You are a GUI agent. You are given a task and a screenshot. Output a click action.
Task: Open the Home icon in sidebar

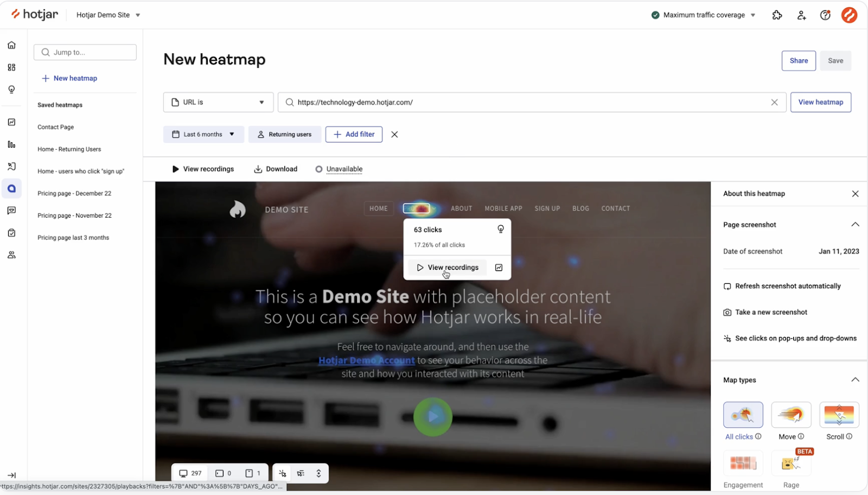point(11,45)
